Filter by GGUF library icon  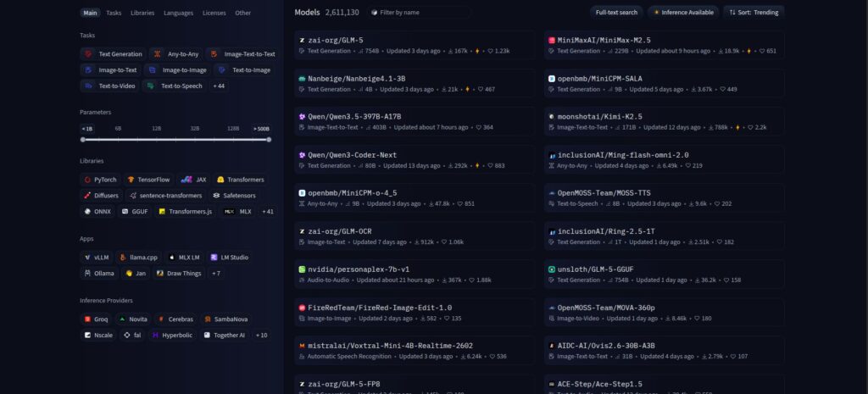125,211
